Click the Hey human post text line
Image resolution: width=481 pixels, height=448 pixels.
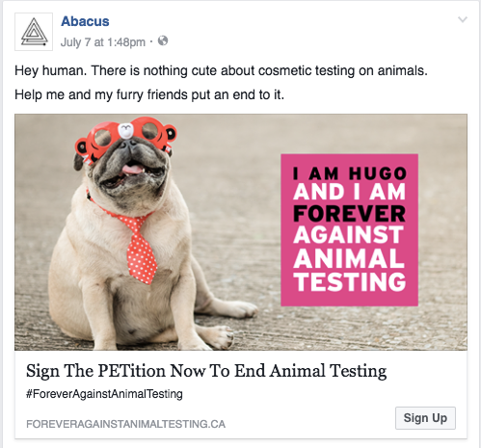221,70
